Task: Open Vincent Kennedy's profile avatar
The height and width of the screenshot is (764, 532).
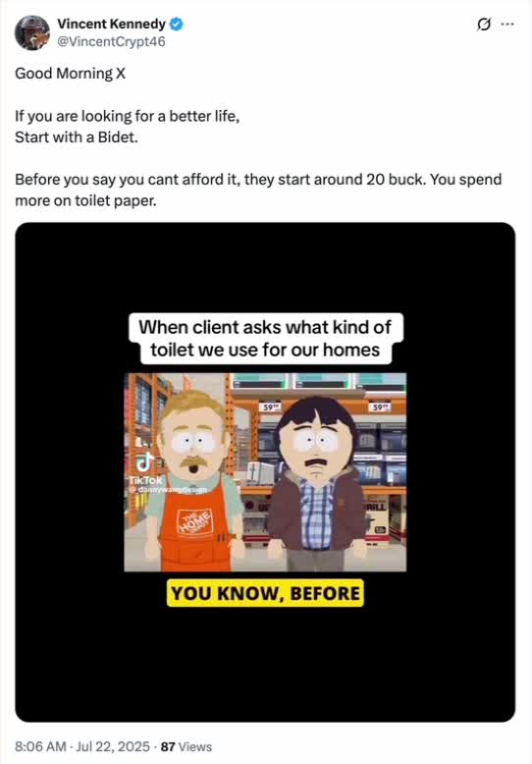Action: (x=32, y=32)
